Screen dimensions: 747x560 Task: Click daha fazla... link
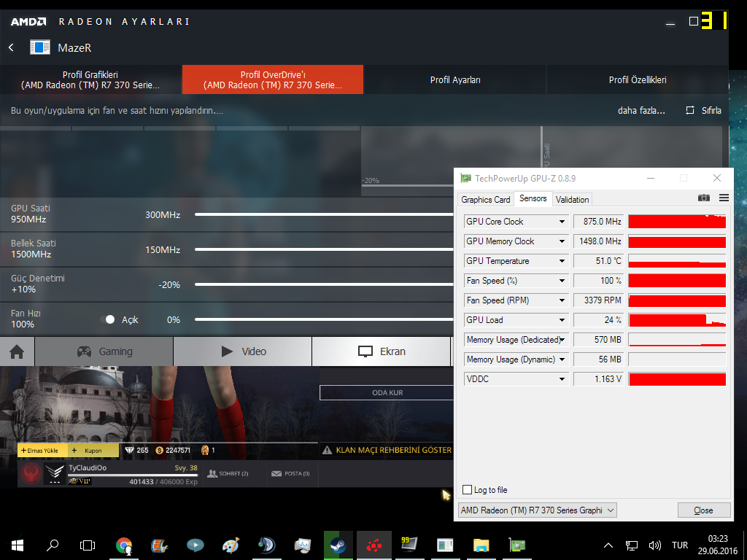[641, 111]
